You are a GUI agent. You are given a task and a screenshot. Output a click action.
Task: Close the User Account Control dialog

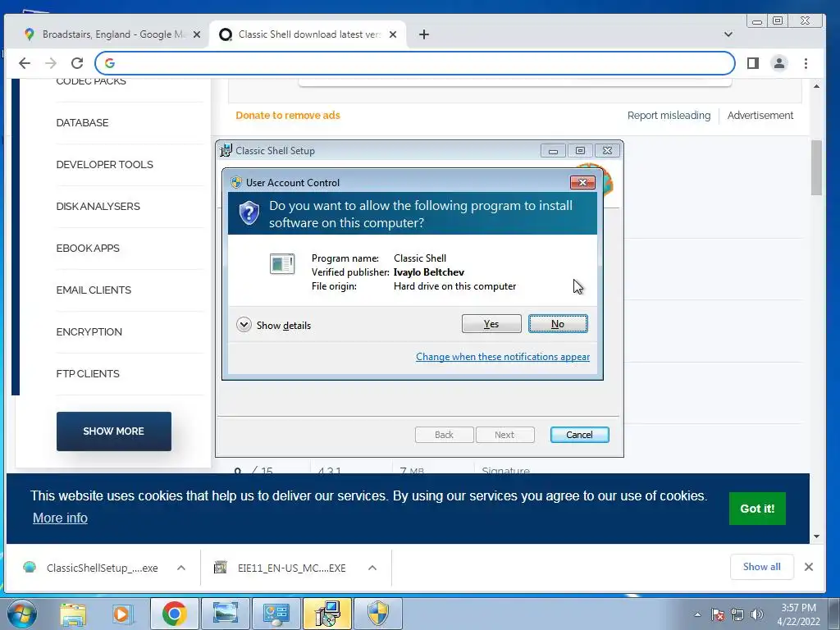(x=582, y=183)
